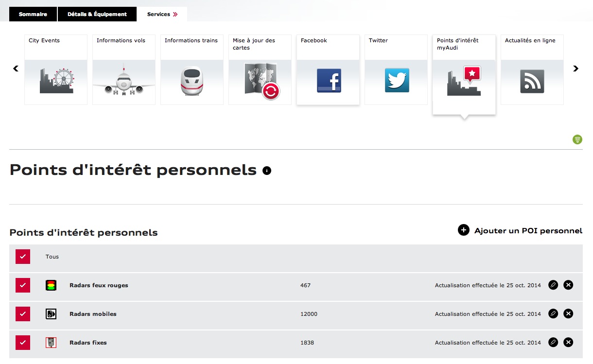Toggle the Tous select-all checkbox
593x364 pixels.
[23, 257]
